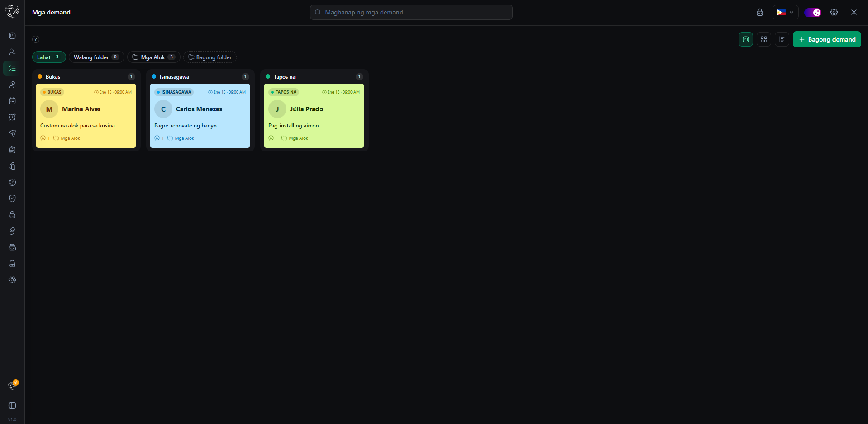Open the kanban board icon in sidebar
The image size is (868, 424).
12,36
